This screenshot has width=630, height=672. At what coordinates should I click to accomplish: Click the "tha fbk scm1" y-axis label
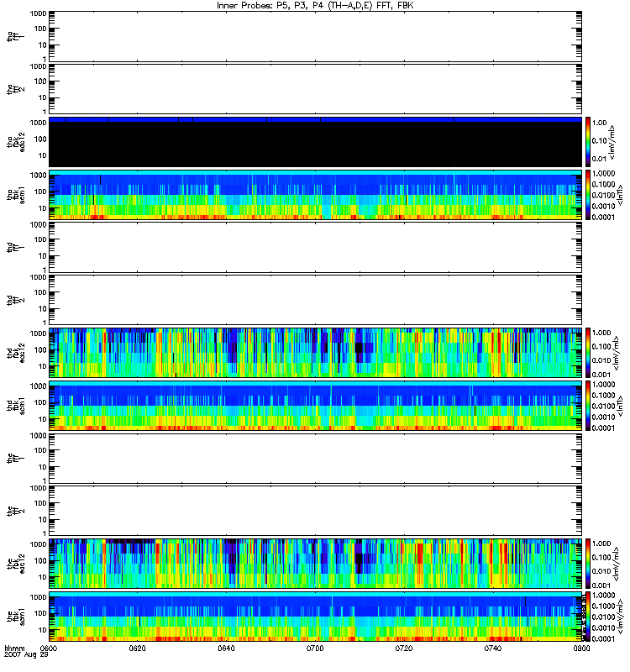pyautogui.click(x=15, y=195)
